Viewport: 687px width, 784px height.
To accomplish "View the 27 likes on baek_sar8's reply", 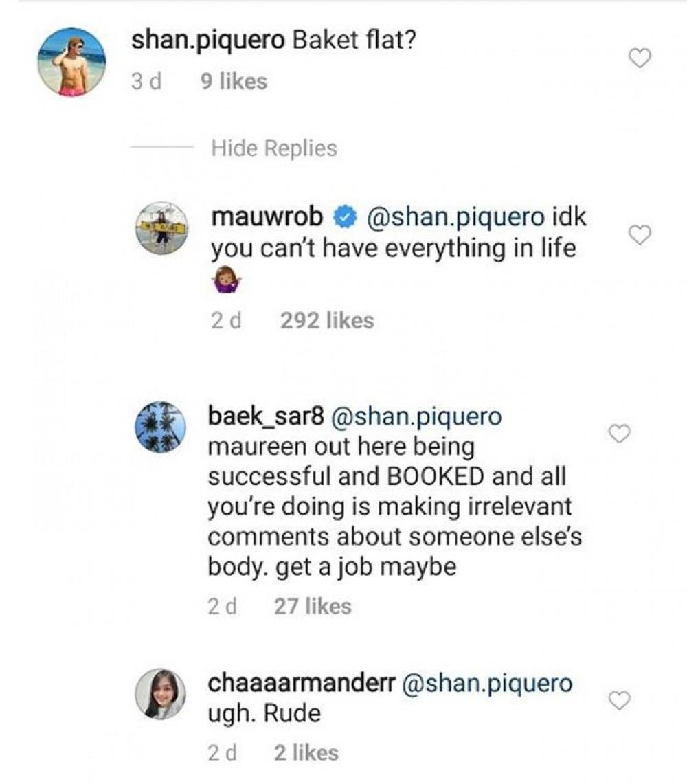I will [x=312, y=606].
